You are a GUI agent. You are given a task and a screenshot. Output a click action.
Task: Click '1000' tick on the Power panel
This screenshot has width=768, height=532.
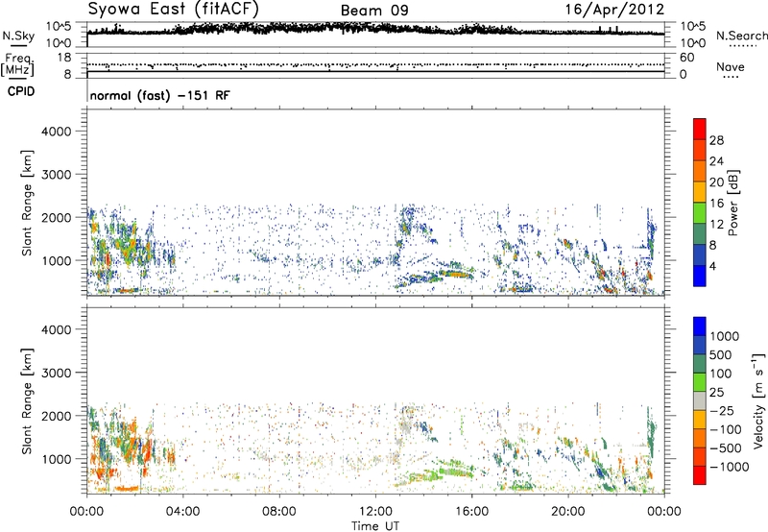point(56,260)
